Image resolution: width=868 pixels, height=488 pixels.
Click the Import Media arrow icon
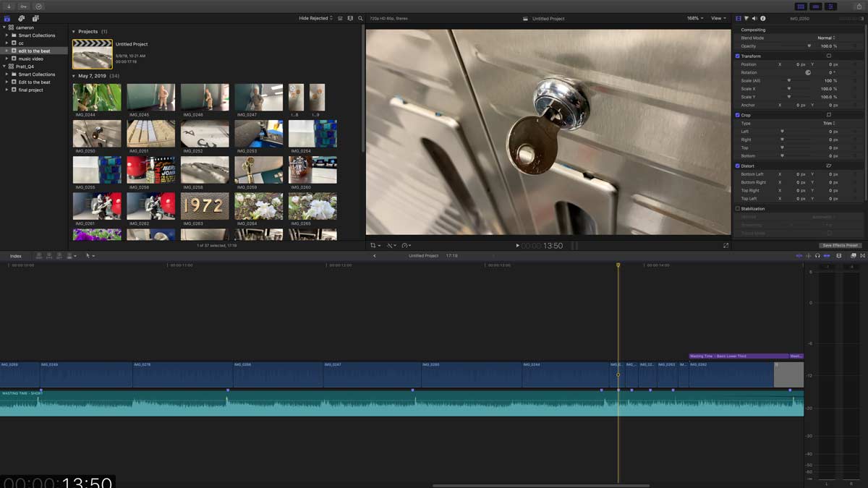point(9,6)
